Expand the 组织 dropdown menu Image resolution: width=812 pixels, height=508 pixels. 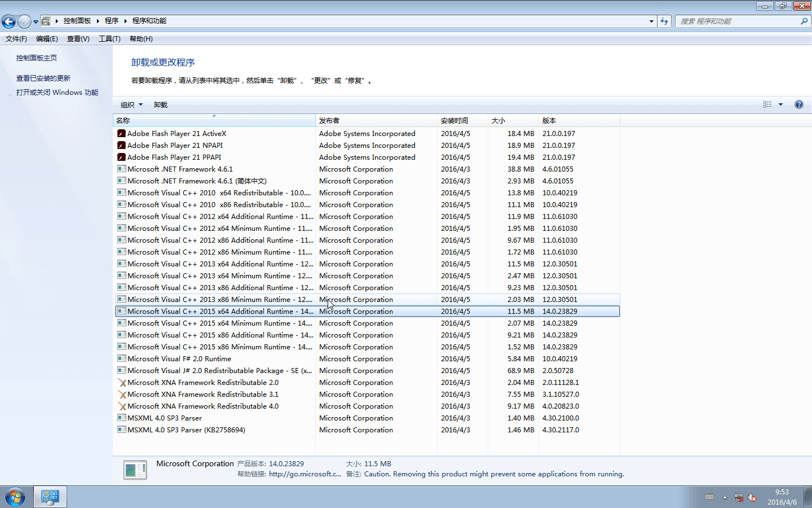click(x=131, y=105)
